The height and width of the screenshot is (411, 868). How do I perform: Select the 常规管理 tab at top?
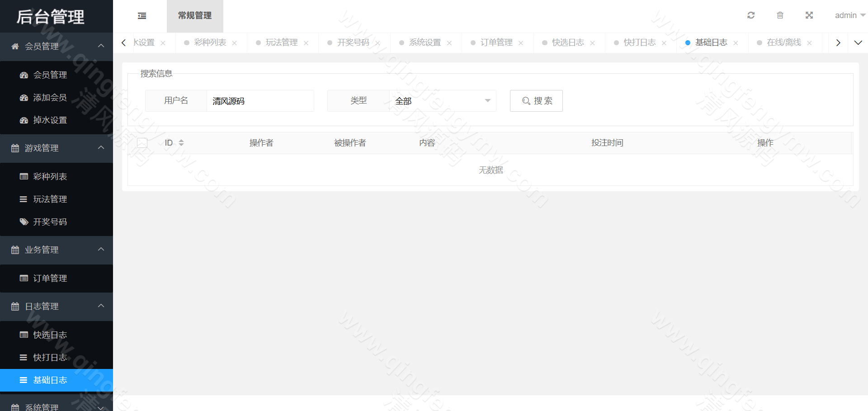point(195,15)
